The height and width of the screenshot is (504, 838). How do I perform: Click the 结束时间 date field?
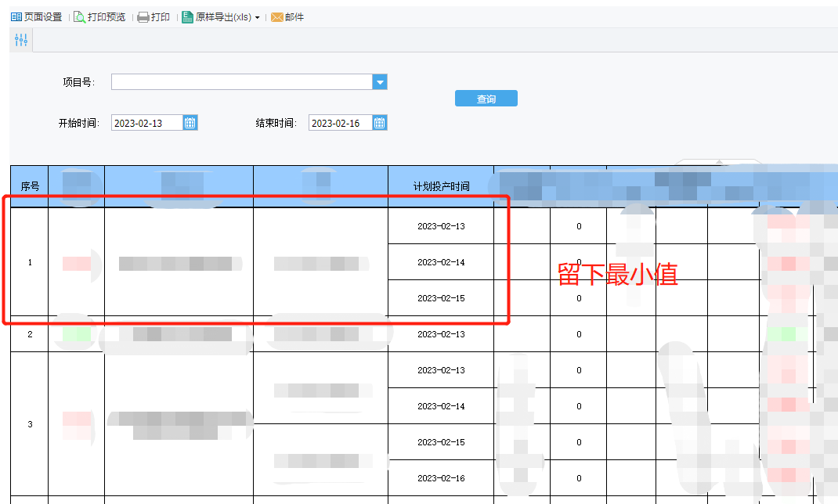(x=340, y=123)
